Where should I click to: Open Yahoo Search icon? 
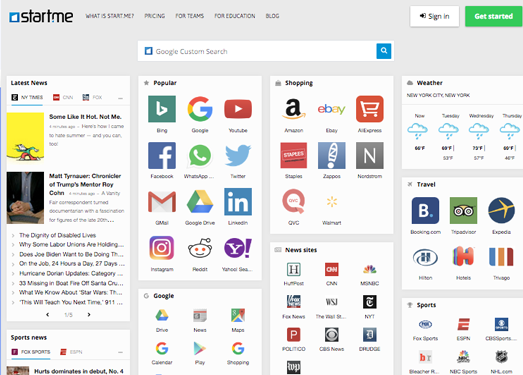point(238,248)
